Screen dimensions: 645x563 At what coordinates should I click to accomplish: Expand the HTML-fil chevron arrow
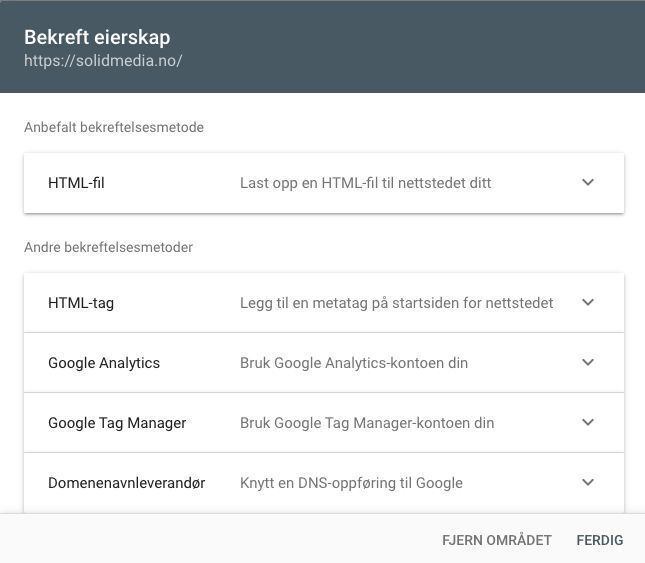point(588,183)
